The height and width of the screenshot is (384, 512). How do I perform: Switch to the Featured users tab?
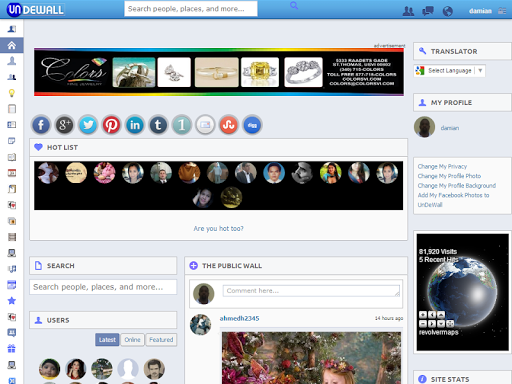(161, 340)
